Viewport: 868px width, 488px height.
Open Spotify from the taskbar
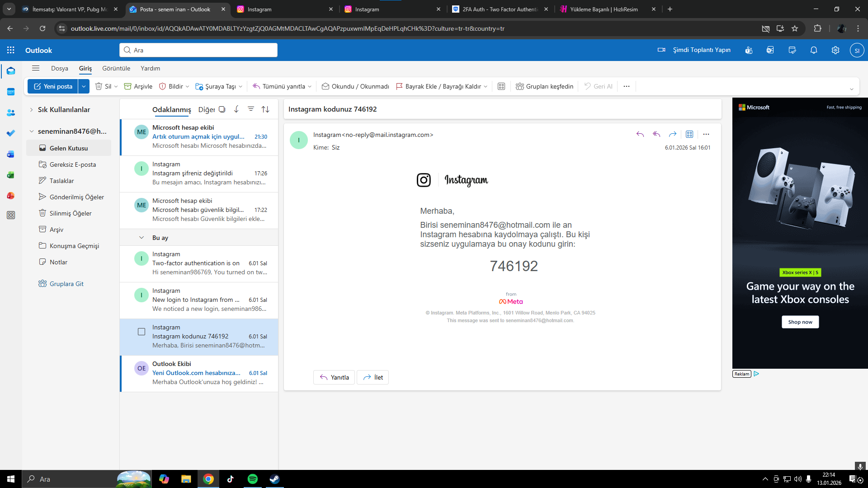point(252,479)
